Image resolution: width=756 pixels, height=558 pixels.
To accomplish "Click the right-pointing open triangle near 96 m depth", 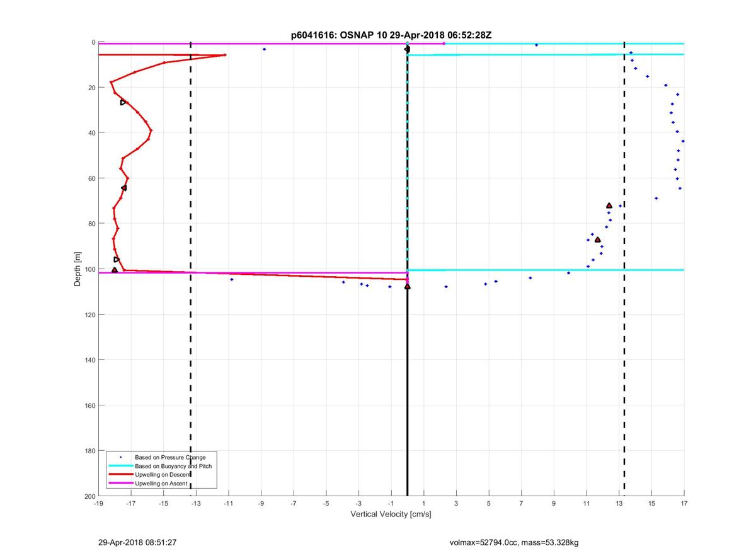I will point(117,259).
